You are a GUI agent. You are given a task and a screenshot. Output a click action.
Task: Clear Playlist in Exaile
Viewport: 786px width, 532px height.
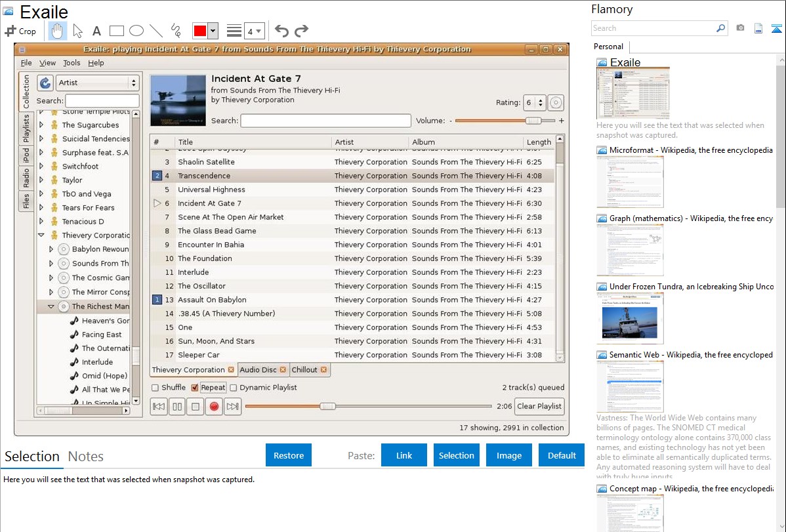pyautogui.click(x=539, y=406)
